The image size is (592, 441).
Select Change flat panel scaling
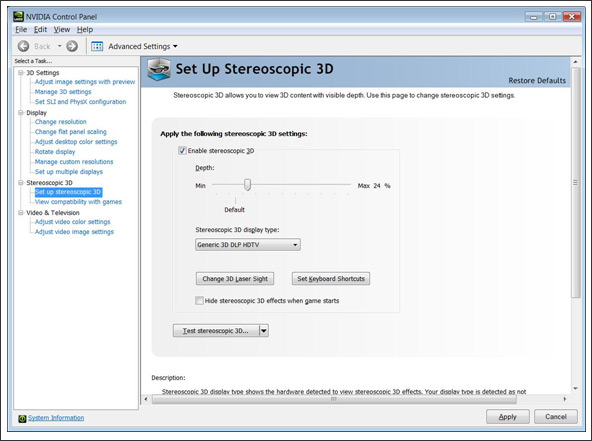coord(71,132)
